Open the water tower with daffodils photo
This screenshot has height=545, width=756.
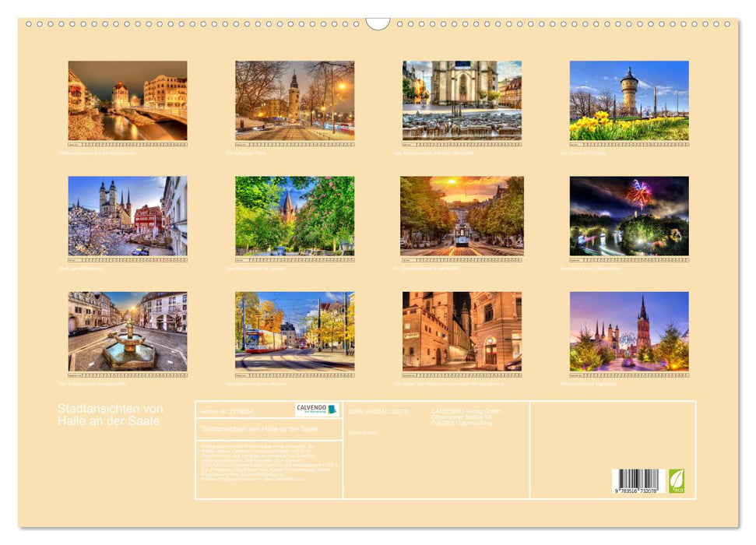coord(628,100)
